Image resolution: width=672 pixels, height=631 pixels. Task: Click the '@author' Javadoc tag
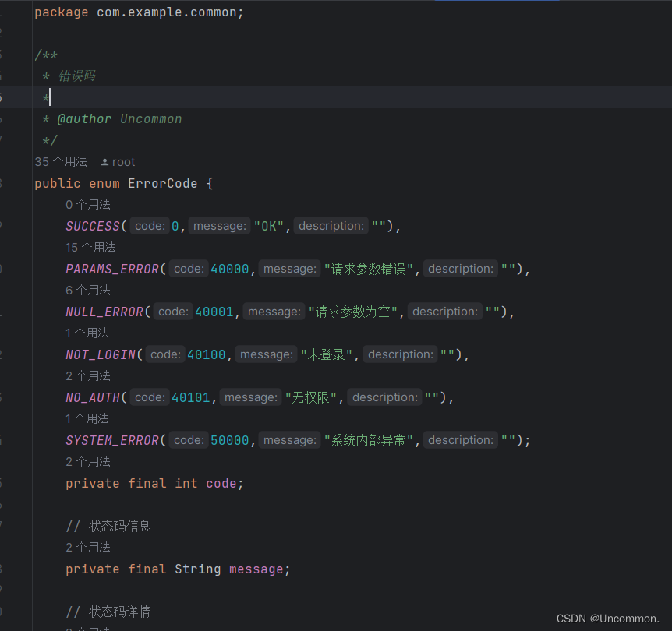[x=84, y=119]
